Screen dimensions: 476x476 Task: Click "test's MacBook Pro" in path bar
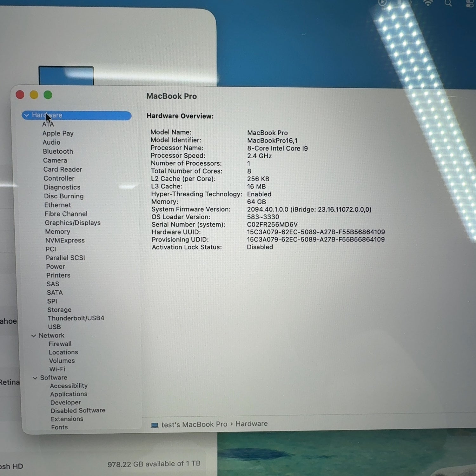(x=194, y=425)
